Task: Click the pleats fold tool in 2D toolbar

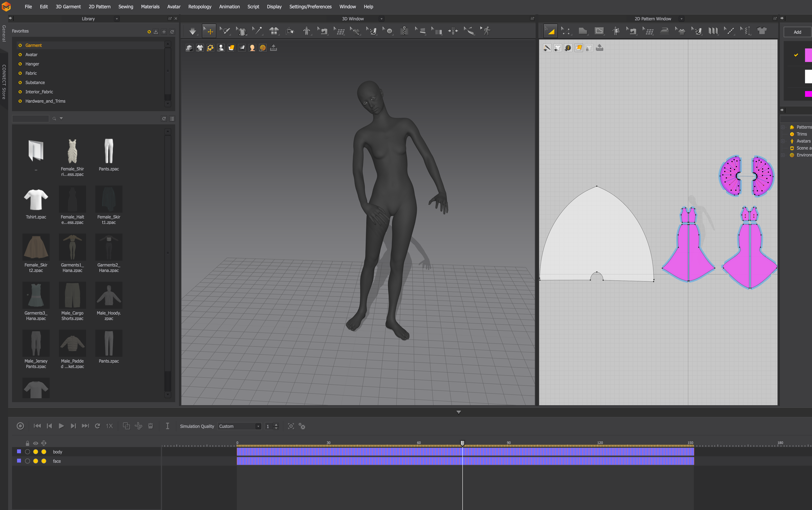Action: pyautogui.click(x=713, y=31)
